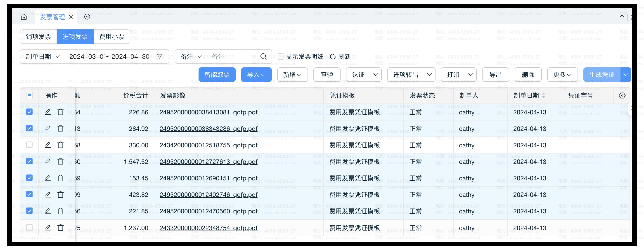Sort by 制单日期 column arrows
Viewport: 644px width, 250px height.
click(544, 95)
